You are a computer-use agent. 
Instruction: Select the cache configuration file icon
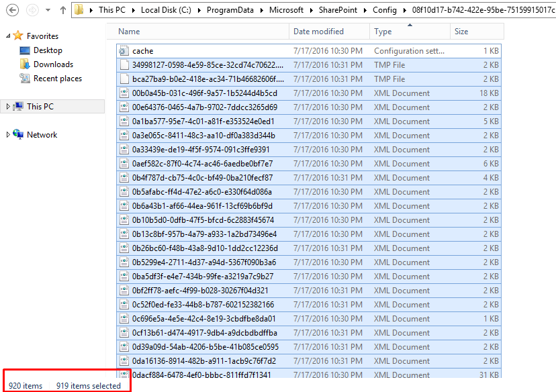124,51
